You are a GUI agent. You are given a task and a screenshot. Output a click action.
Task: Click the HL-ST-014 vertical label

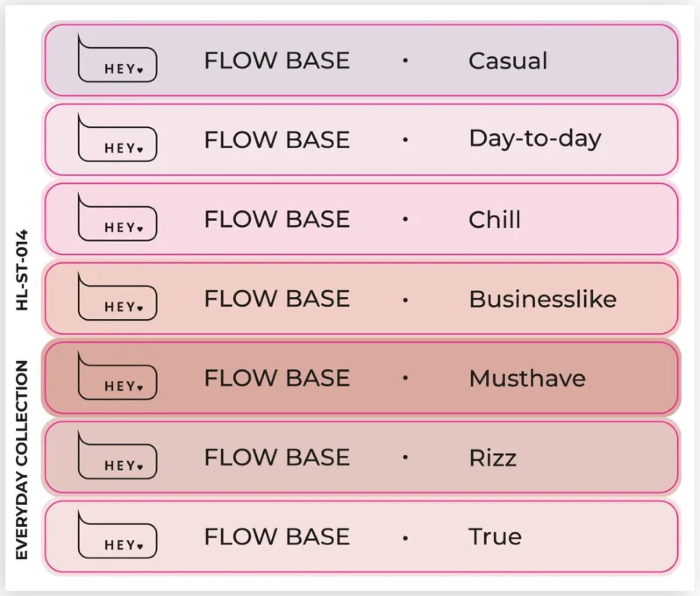pyautogui.click(x=21, y=270)
